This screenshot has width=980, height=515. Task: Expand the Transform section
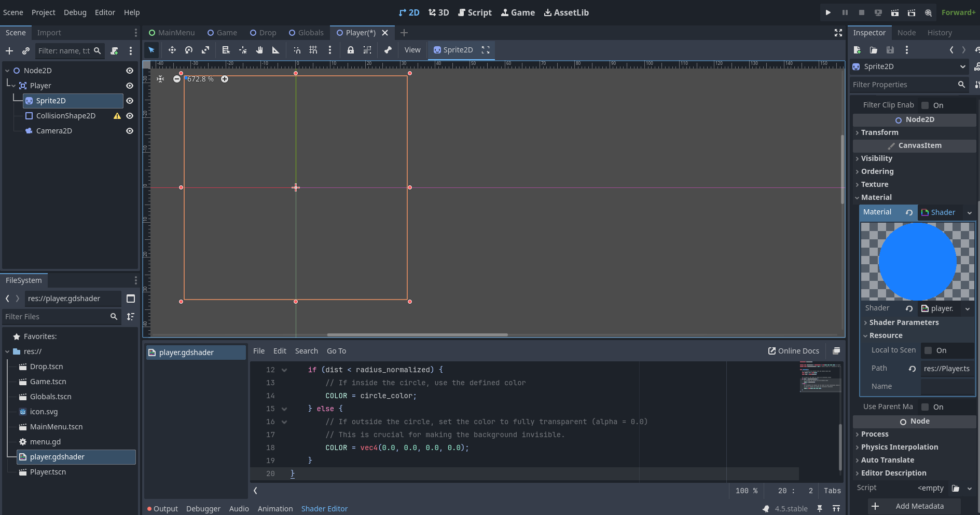879,132
